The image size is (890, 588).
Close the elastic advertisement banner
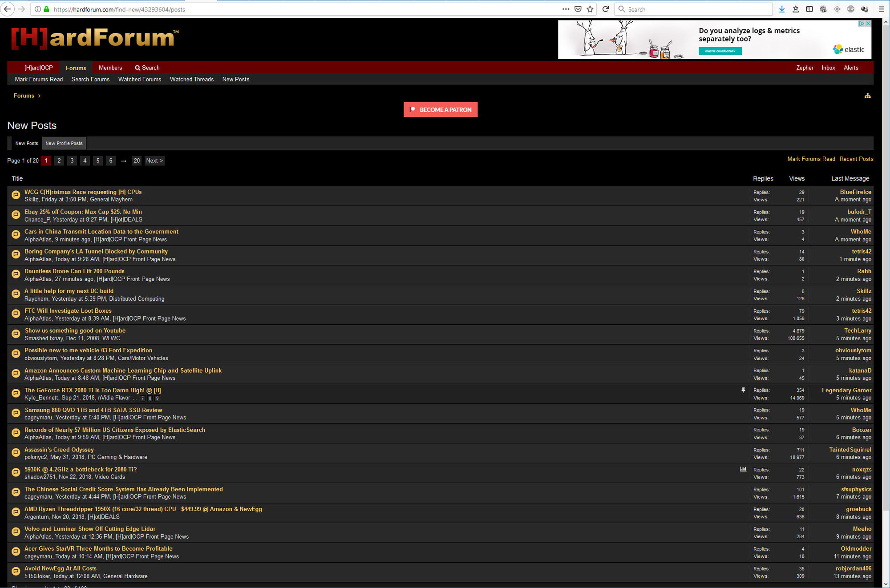(868, 24)
